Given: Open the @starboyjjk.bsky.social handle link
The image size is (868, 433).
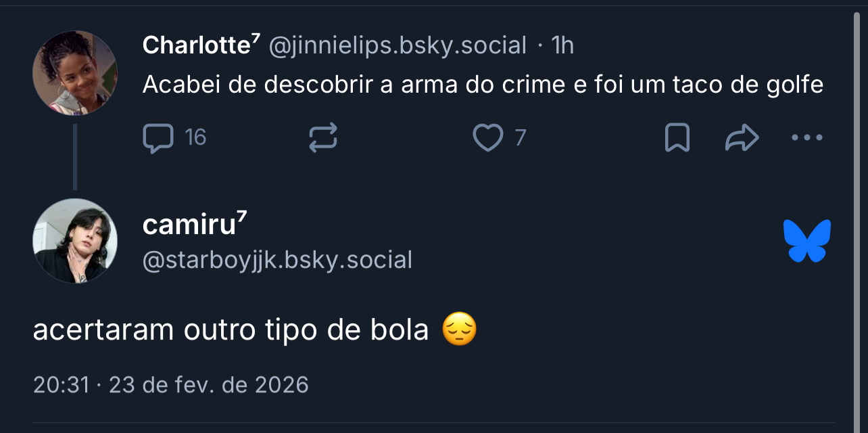Looking at the screenshot, I should click(x=277, y=260).
